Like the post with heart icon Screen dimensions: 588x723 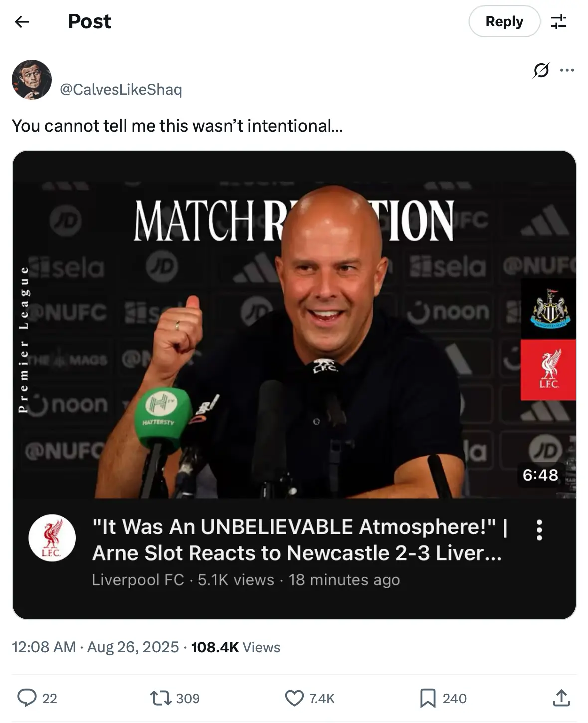tap(309, 698)
